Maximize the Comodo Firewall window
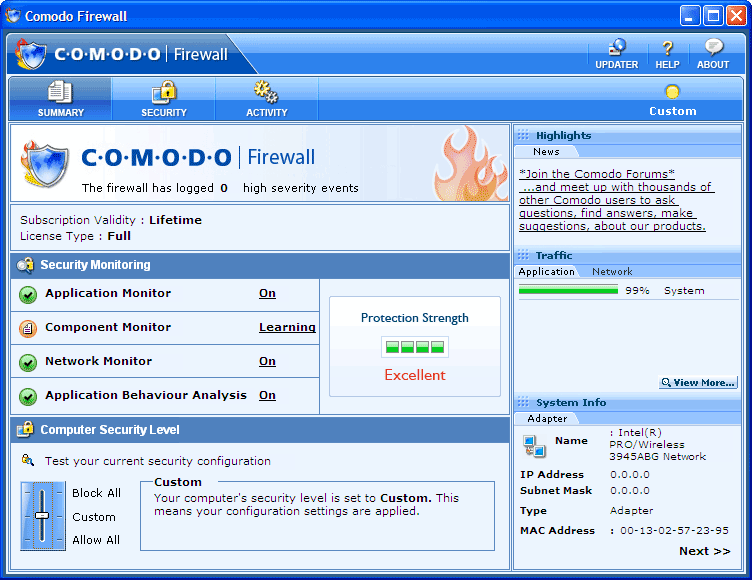This screenshot has width=752, height=580. pos(713,16)
